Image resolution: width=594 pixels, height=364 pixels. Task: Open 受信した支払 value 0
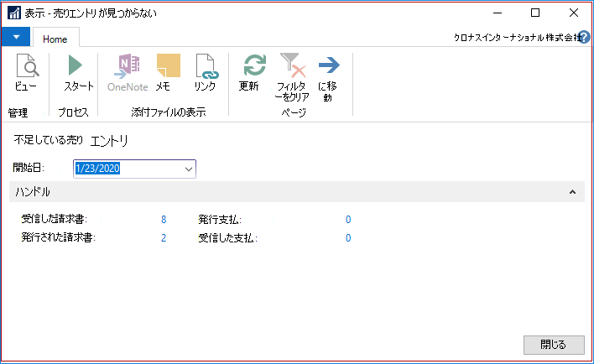click(x=348, y=238)
